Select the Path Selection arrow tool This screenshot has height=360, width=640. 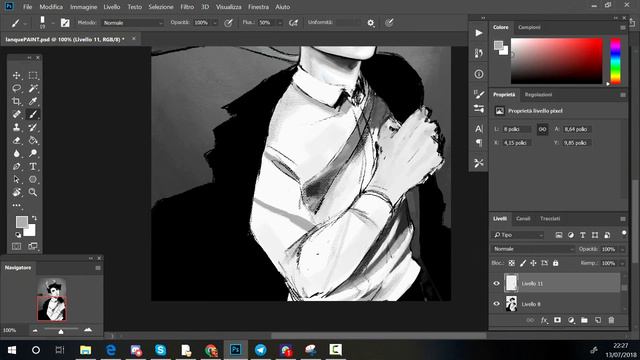pyautogui.click(x=16, y=179)
